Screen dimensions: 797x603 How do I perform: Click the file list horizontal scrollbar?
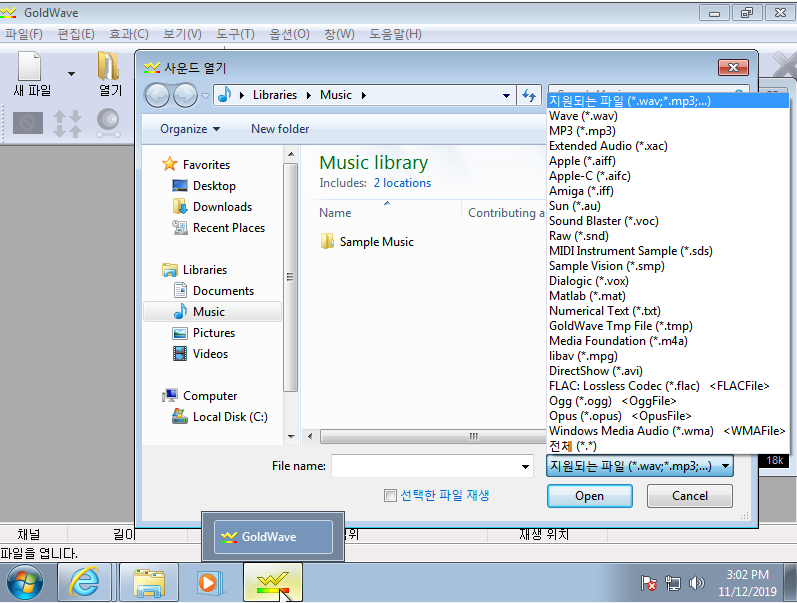point(432,436)
